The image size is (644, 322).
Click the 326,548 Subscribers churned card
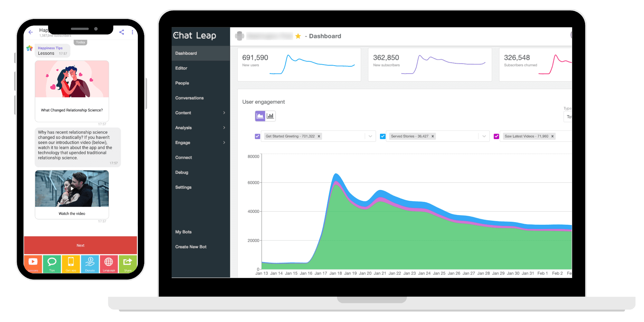[535, 64]
